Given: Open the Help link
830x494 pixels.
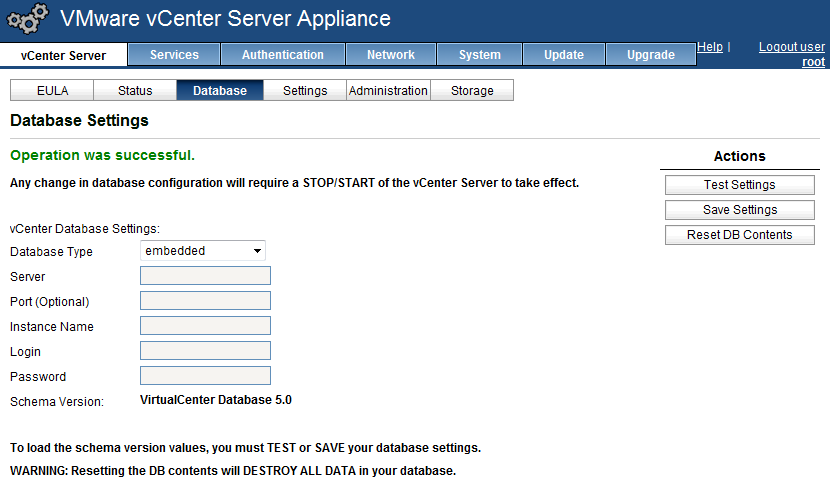Looking at the screenshot, I should 710,47.
